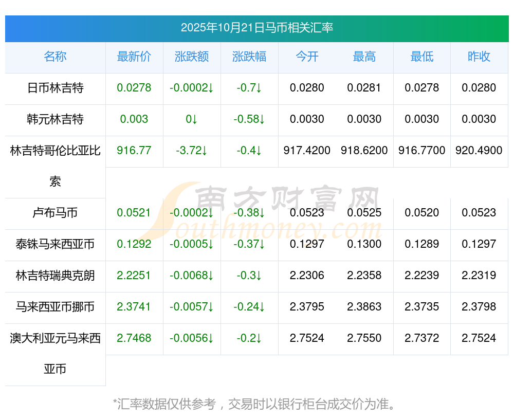This screenshot has height=420, width=514.
Task: Click previous close 2.2319
Action: 479,276
